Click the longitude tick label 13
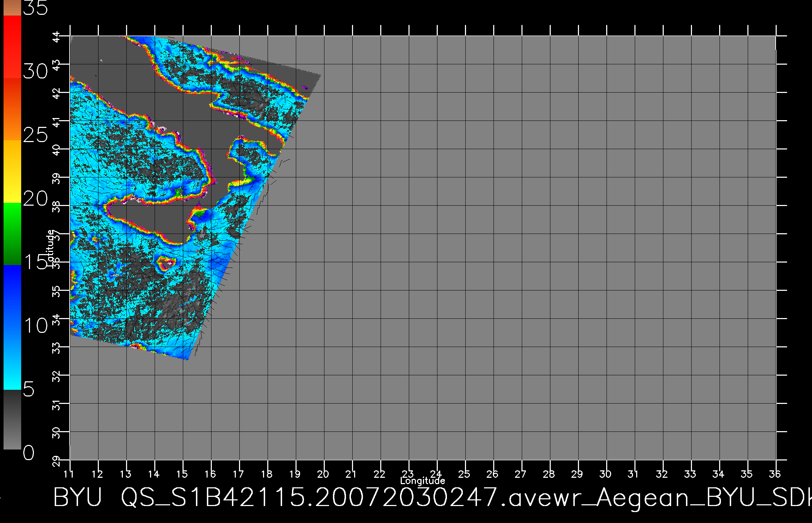 [126, 474]
